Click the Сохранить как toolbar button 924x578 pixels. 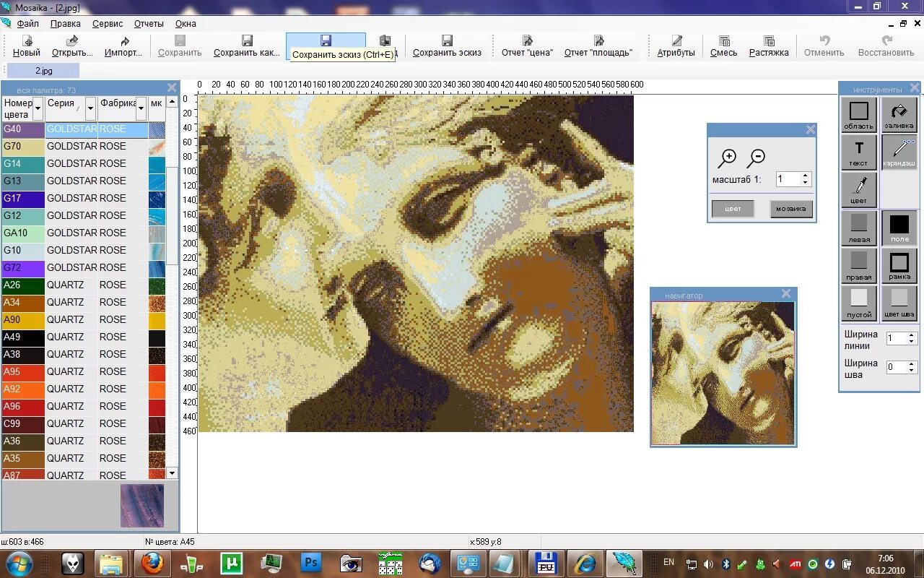click(247, 46)
